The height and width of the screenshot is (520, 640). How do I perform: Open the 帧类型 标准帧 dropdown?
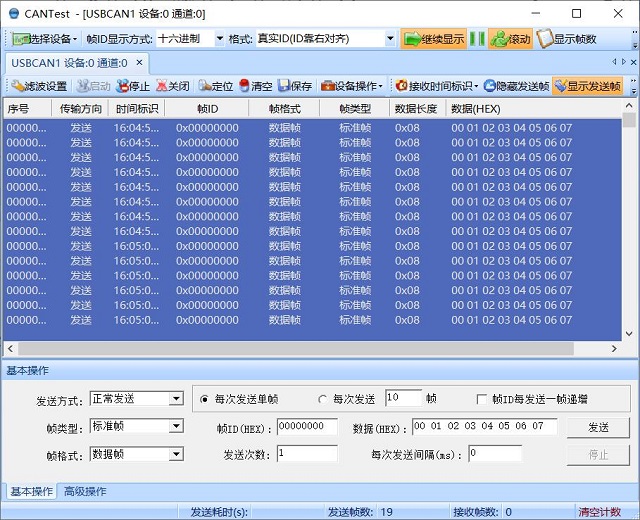(x=176, y=427)
